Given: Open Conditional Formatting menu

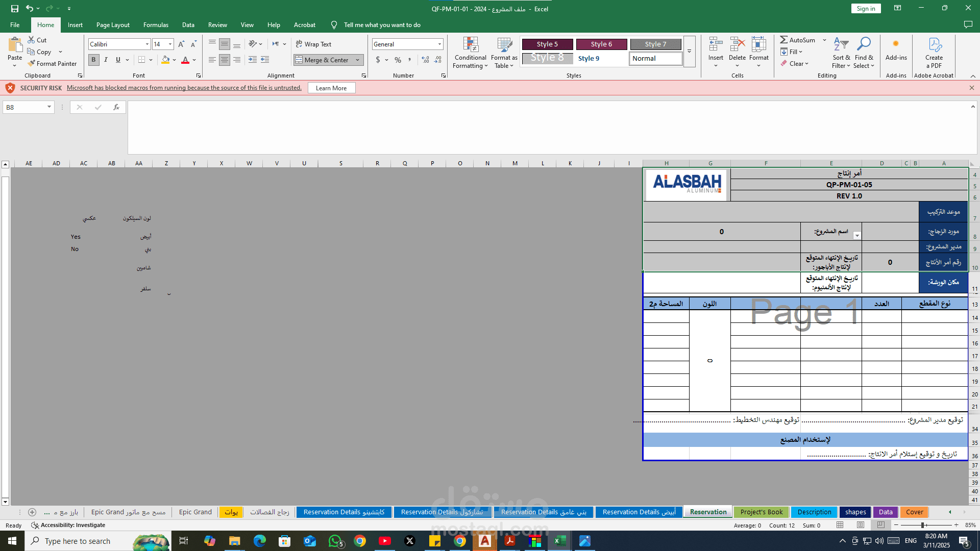Looking at the screenshot, I should [470, 53].
